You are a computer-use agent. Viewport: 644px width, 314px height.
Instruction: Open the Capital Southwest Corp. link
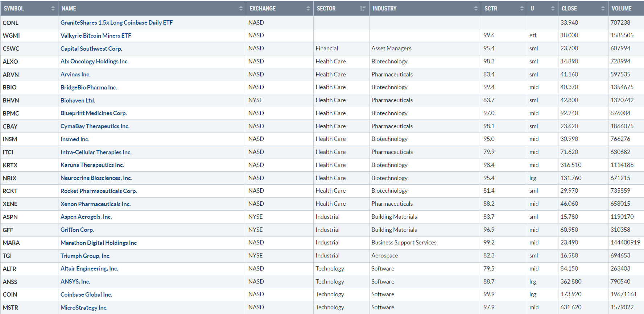click(x=91, y=49)
